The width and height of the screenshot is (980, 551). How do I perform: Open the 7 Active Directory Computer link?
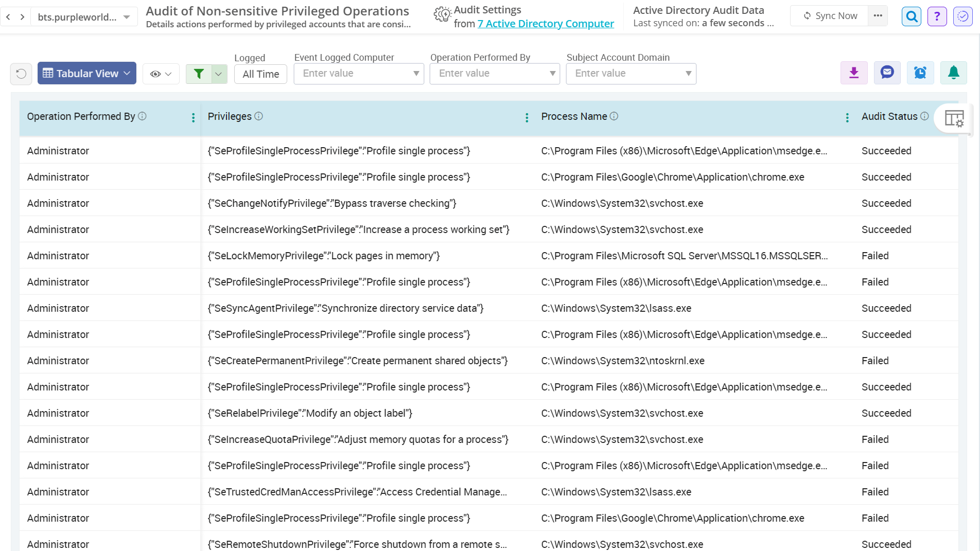pyautogui.click(x=546, y=24)
